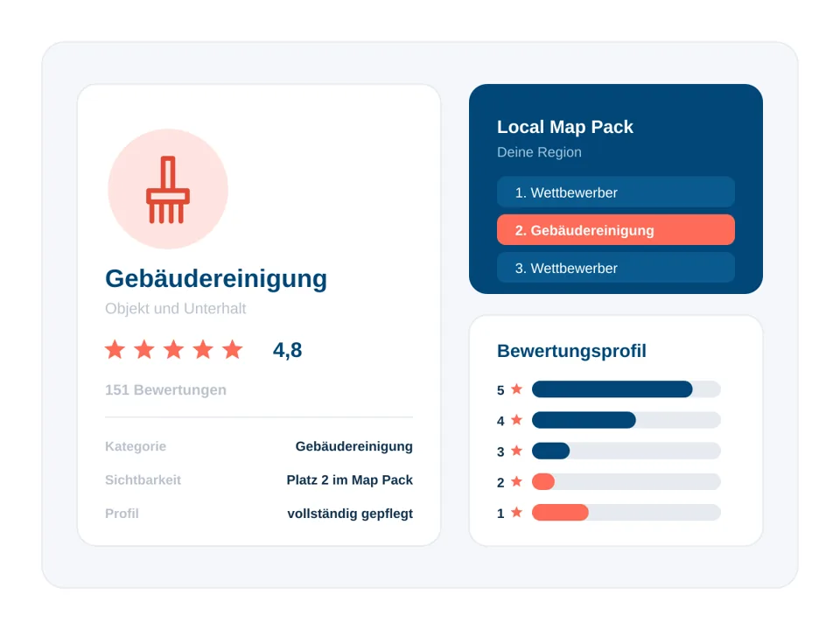Click the red cleaning brush icon
This screenshot has width=840, height=630.
click(168, 189)
